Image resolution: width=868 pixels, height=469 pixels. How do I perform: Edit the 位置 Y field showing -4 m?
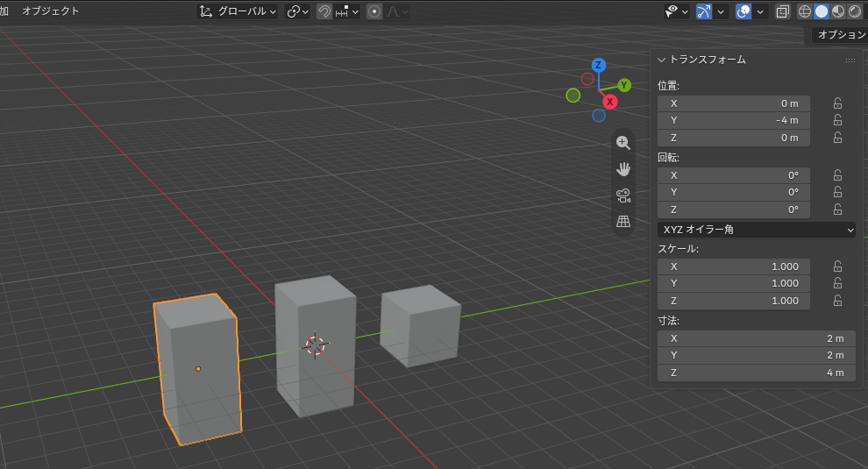point(734,120)
